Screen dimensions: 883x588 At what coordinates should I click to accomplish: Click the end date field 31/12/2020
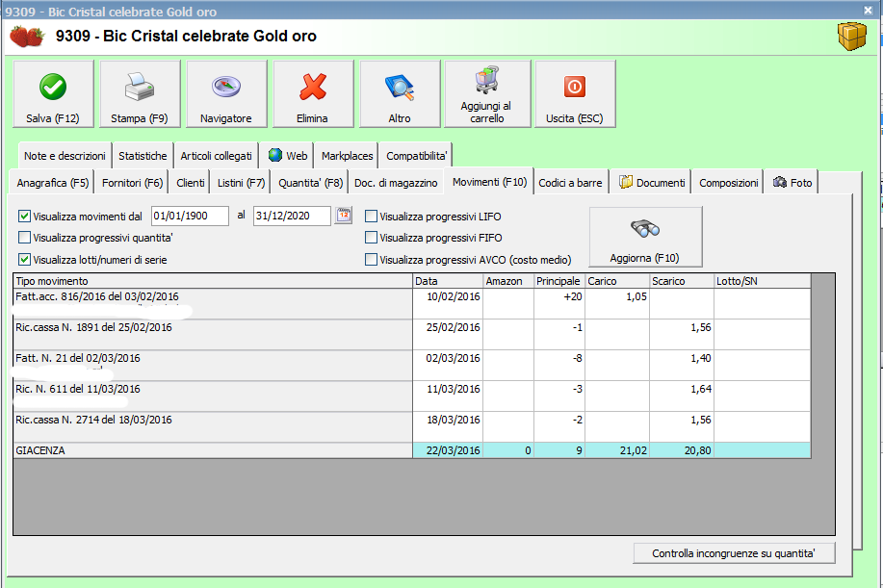(292, 217)
